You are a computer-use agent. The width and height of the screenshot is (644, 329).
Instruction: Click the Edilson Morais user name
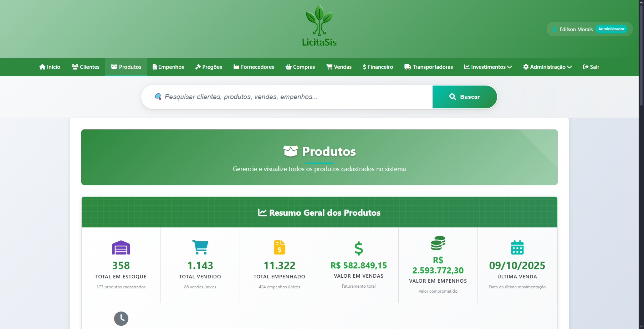click(x=576, y=29)
